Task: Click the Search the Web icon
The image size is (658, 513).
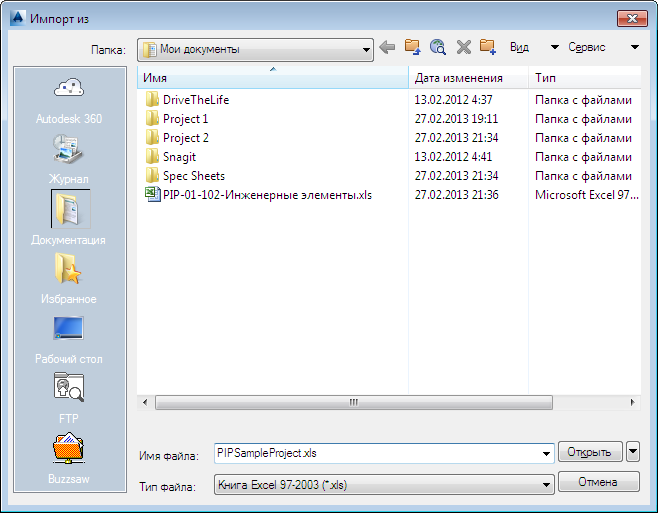Action: click(x=438, y=47)
